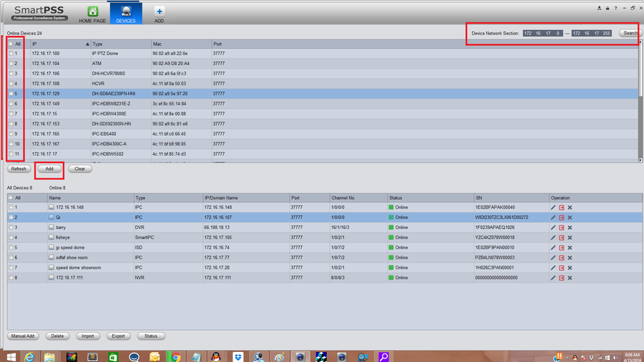Click the lock icon in title bar
This screenshot has width=644, height=362.
click(608, 8)
